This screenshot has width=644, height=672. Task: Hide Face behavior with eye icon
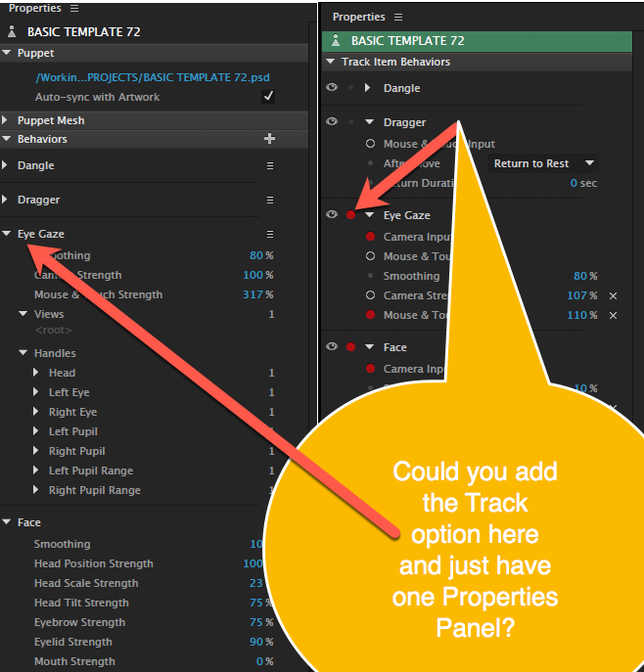click(332, 346)
